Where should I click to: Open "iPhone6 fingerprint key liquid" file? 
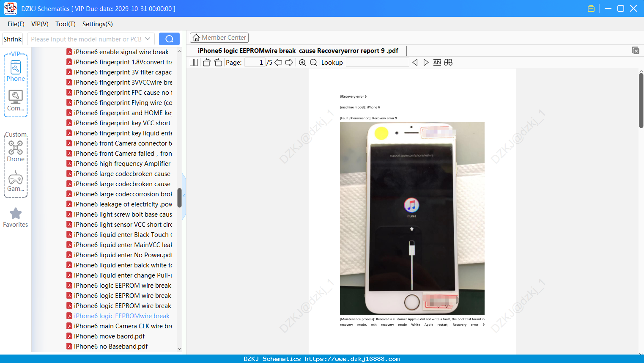point(119,133)
